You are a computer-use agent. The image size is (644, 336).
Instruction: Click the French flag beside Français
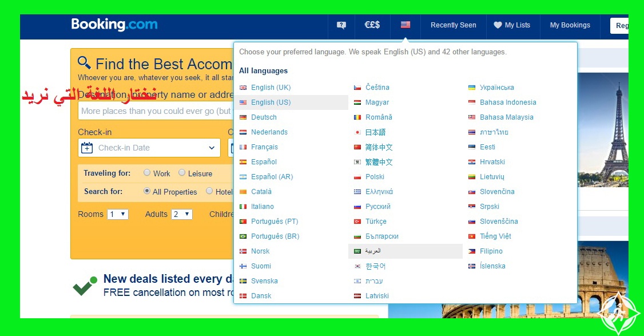pos(243,147)
